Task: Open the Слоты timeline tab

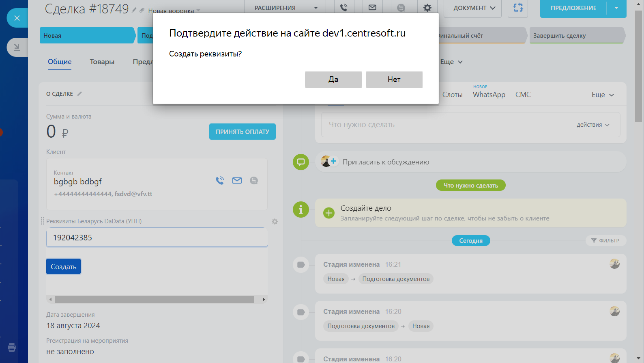Action: click(453, 95)
